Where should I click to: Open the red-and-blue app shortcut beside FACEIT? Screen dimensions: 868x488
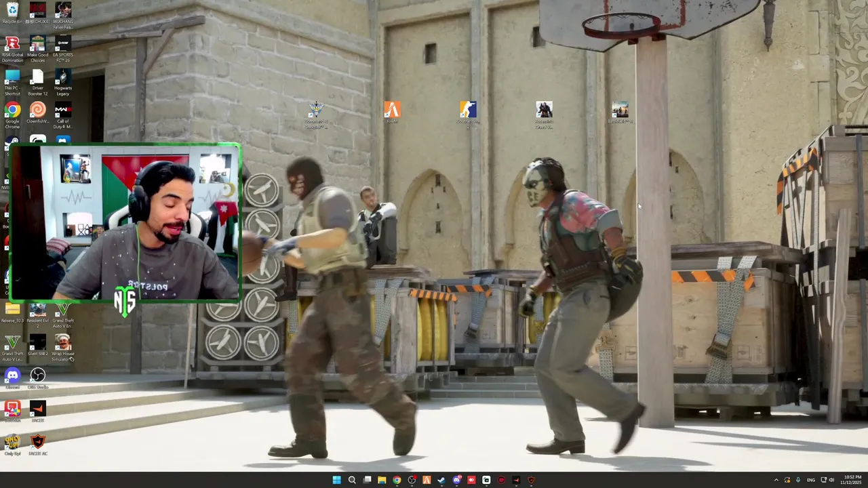pos(12,411)
